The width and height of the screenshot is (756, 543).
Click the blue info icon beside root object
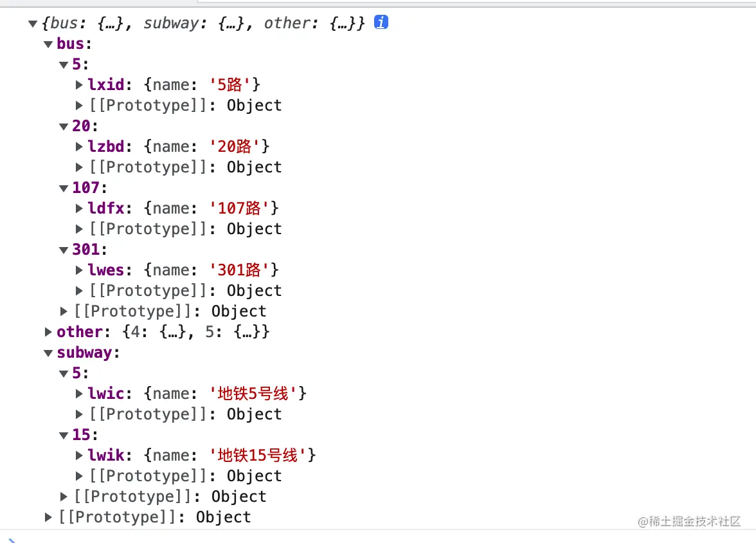(381, 23)
